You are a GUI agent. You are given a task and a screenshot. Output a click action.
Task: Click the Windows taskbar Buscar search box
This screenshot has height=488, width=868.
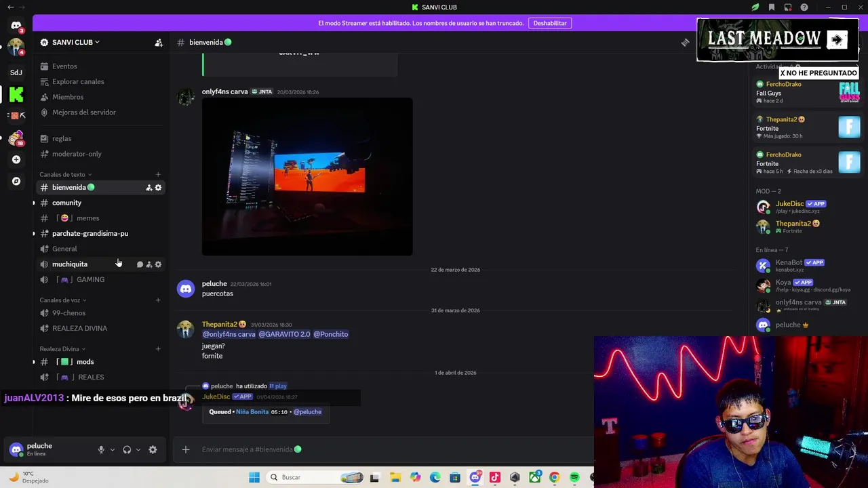315,477
